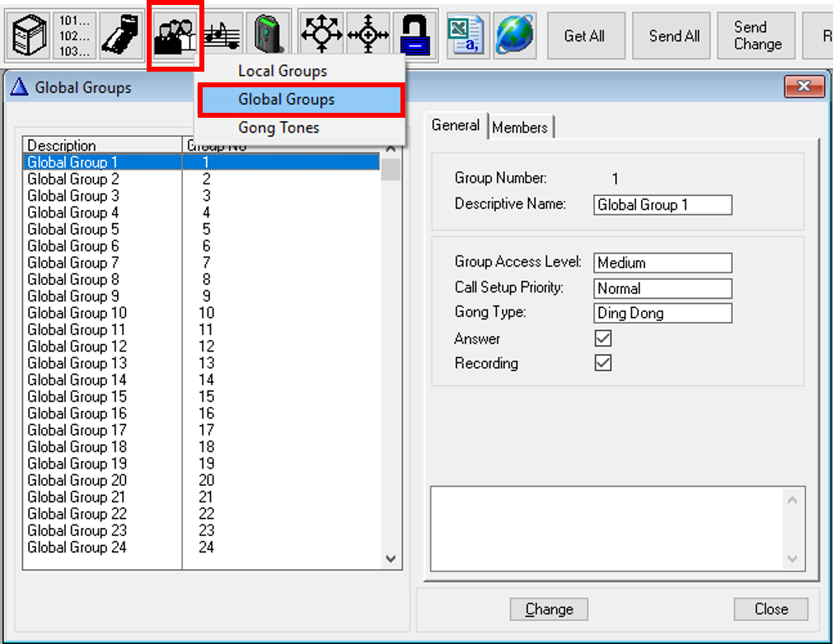Select Global Group 15 row
This screenshot has width=833, height=644.
(x=202, y=396)
